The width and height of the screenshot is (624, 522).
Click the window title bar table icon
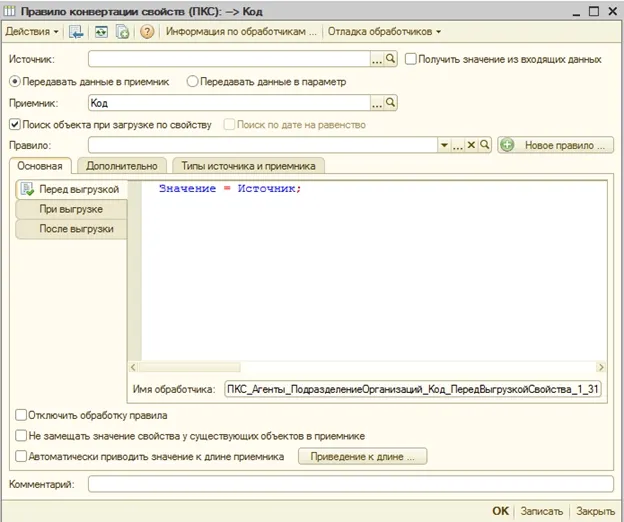(x=9, y=11)
